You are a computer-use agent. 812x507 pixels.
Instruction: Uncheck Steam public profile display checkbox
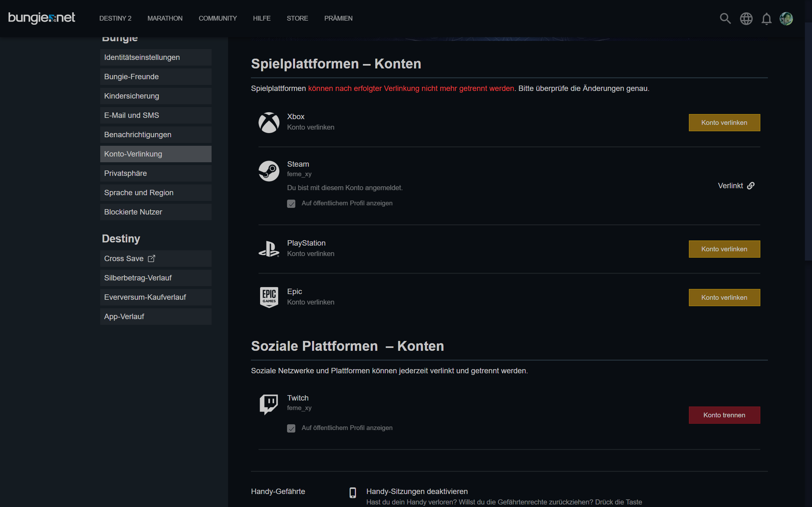point(291,204)
